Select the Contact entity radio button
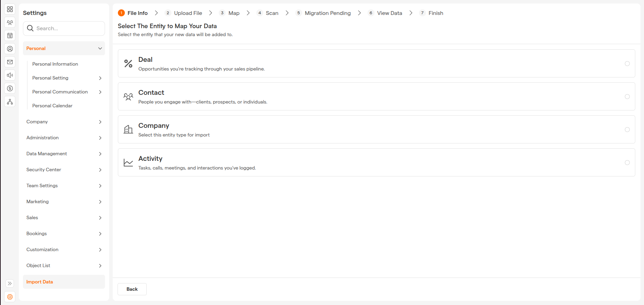644x305 pixels. (x=627, y=97)
